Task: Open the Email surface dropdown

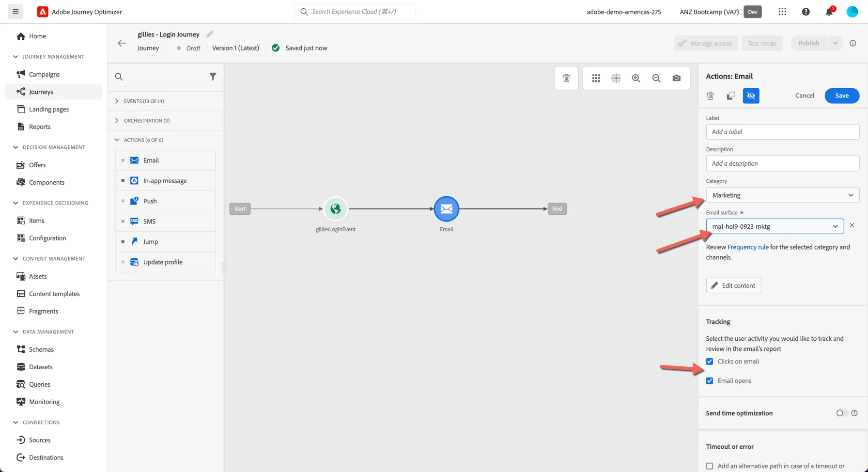Action: tap(775, 226)
